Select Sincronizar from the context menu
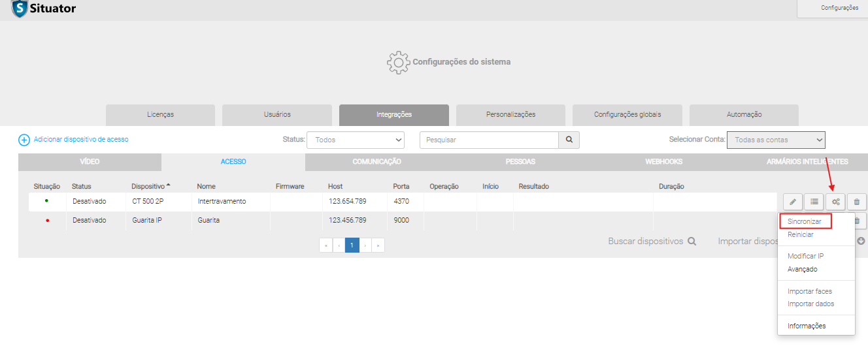 [x=804, y=221]
